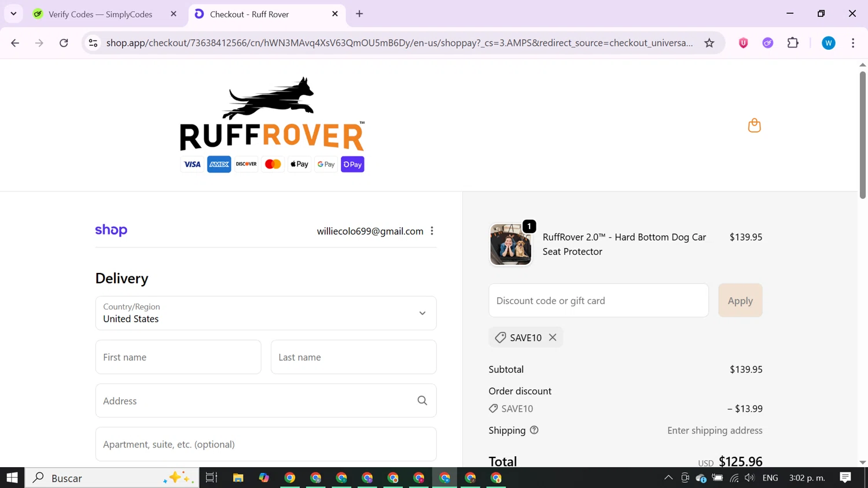Click the total $125.96 amount
The width and height of the screenshot is (868, 488).
(x=740, y=461)
